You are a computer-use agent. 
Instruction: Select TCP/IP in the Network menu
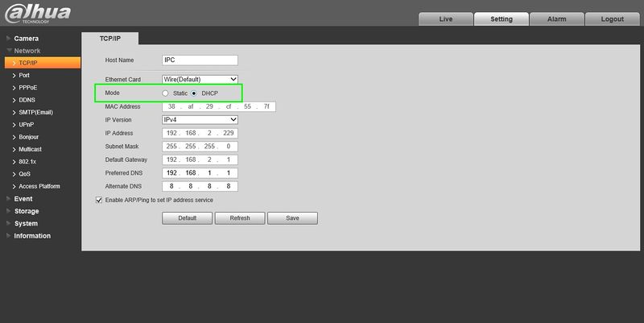coord(43,63)
